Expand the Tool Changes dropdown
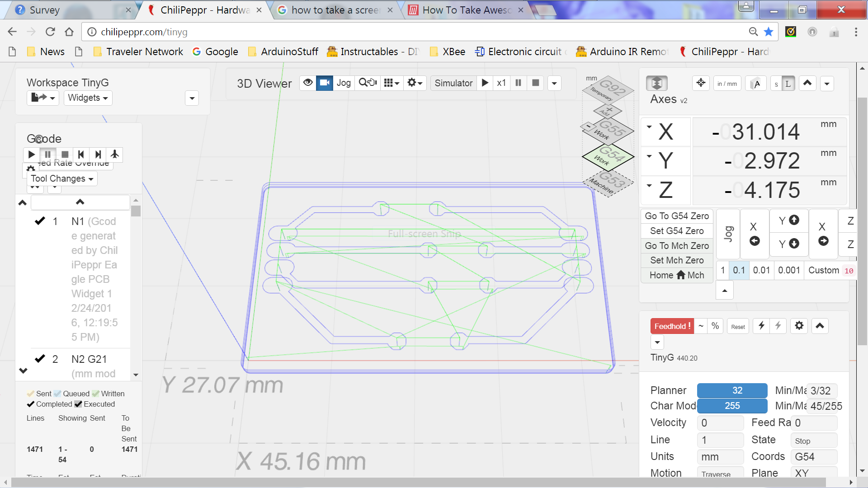868x488 pixels. [62, 178]
